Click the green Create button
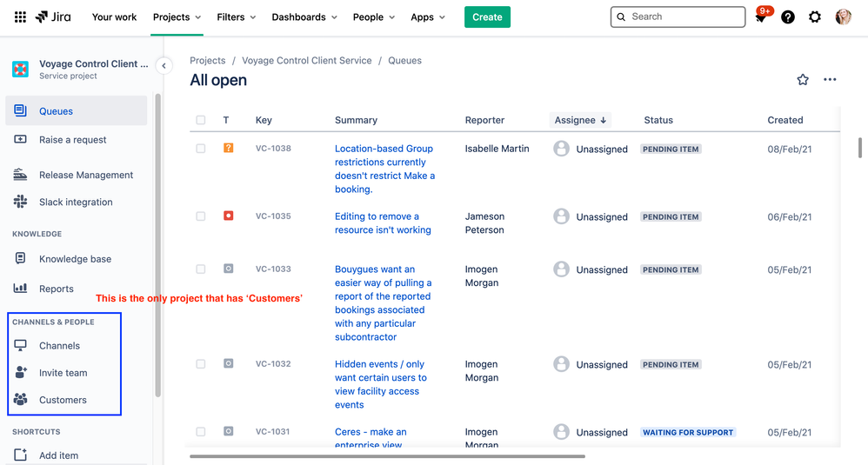 click(487, 17)
